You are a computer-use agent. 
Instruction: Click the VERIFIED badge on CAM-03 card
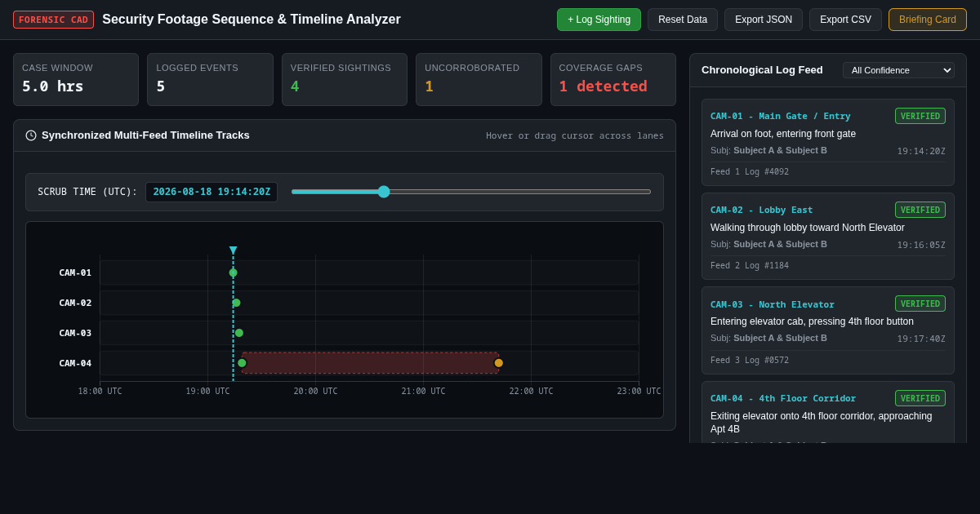tap(920, 304)
